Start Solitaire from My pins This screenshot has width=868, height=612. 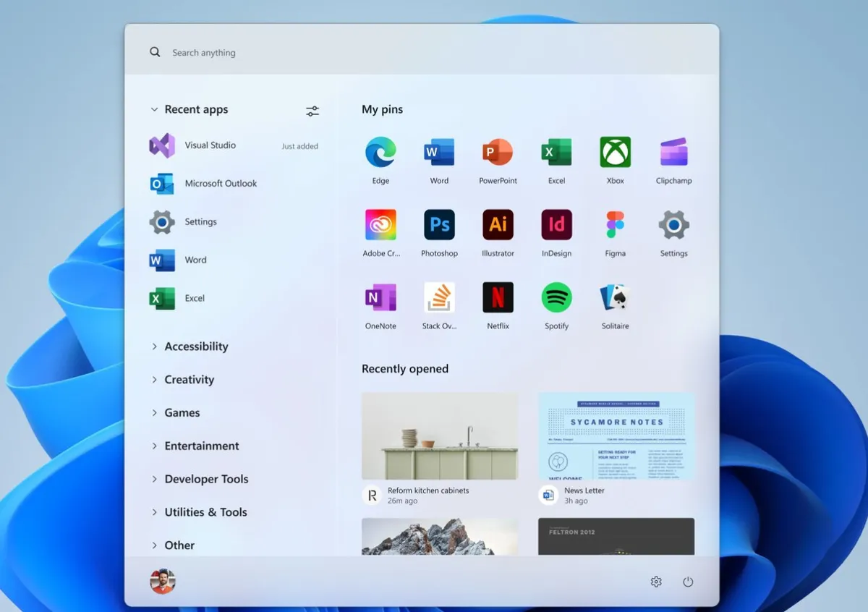[x=614, y=297]
